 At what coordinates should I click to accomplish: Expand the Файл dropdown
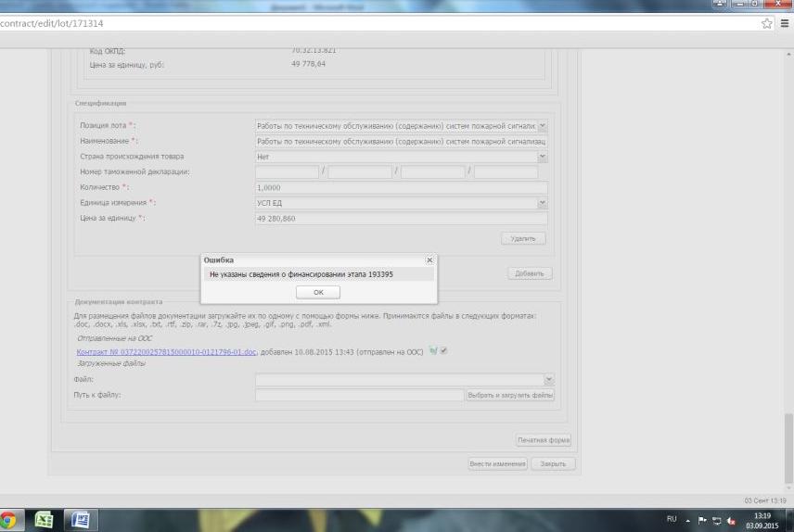point(549,379)
